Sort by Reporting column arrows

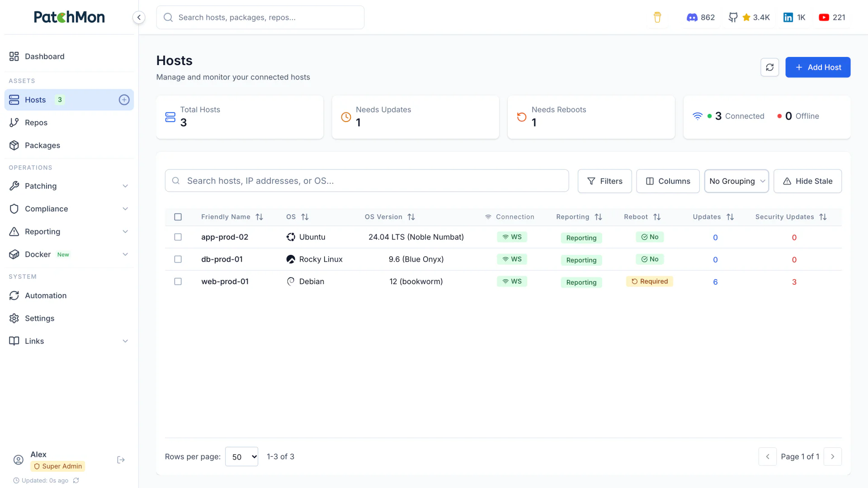tap(599, 217)
